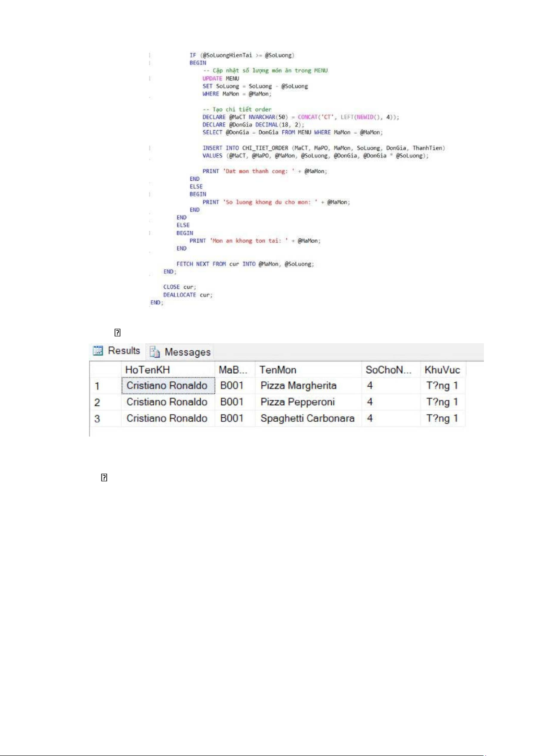The image size is (535, 756).
Task: Click the Messages tab page icon
Action: coord(155,352)
